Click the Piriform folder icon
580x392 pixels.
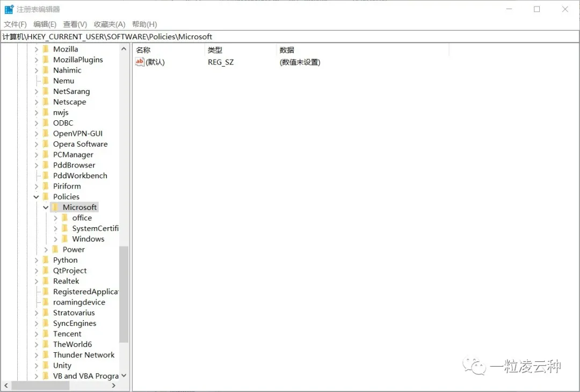pyautogui.click(x=46, y=186)
